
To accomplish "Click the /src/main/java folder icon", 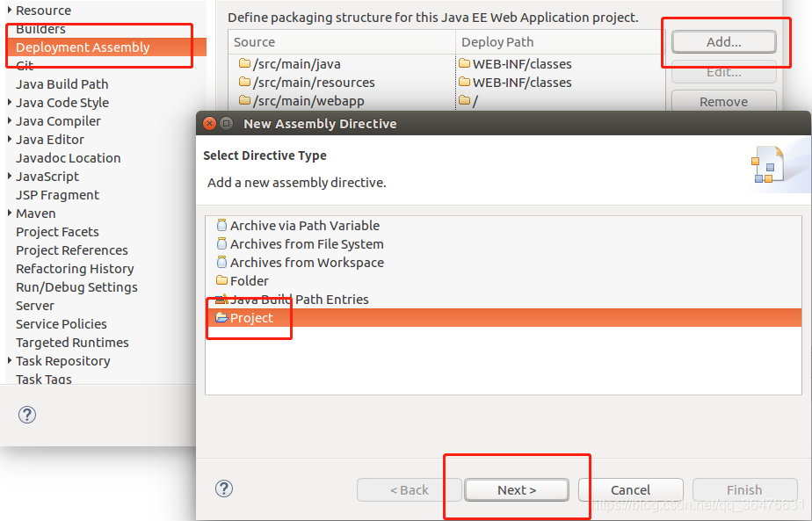I will pyautogui.click(x=245, y=63).
